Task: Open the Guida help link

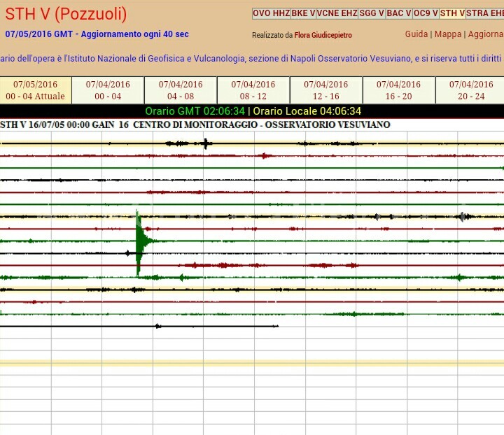Action: click(416, 34)
